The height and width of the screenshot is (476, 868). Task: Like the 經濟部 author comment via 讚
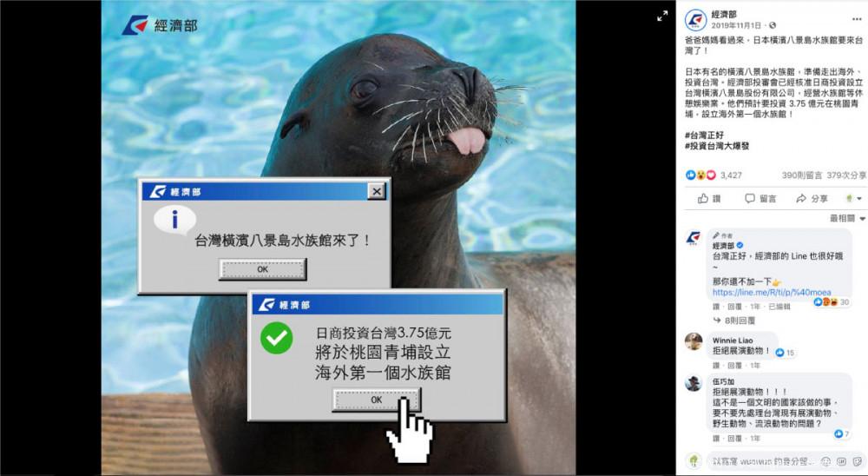pyautogui.click(x=716, y=307)
